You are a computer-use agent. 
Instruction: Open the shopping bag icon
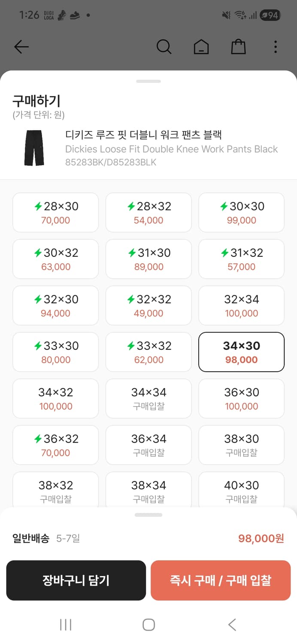238,47
